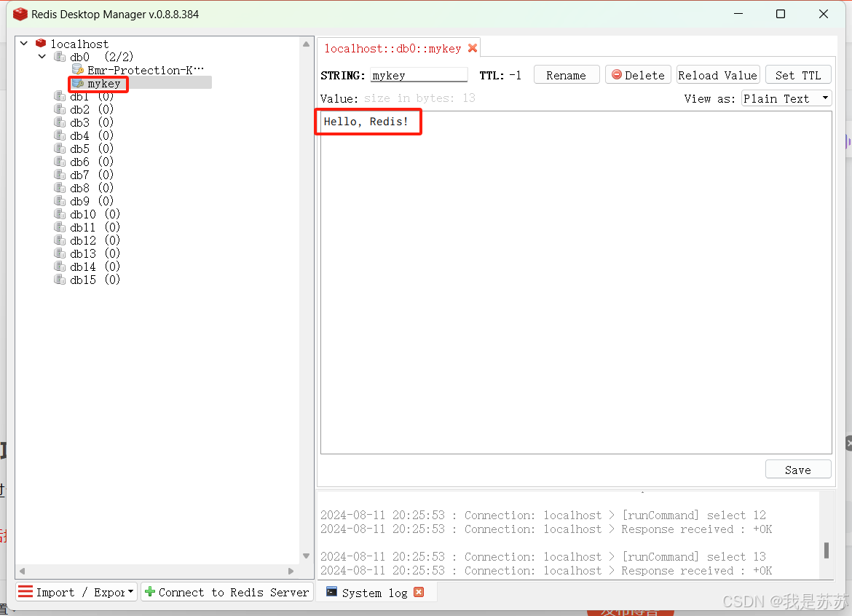
Task: Click the db1 database icon
Action: click(60, 96)
